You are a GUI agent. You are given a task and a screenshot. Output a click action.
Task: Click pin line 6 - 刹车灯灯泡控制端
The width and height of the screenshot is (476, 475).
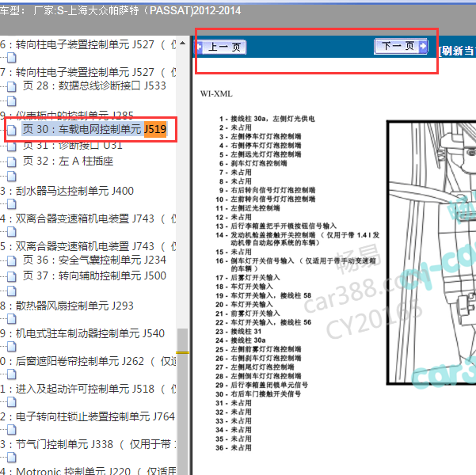coord(253,164)
